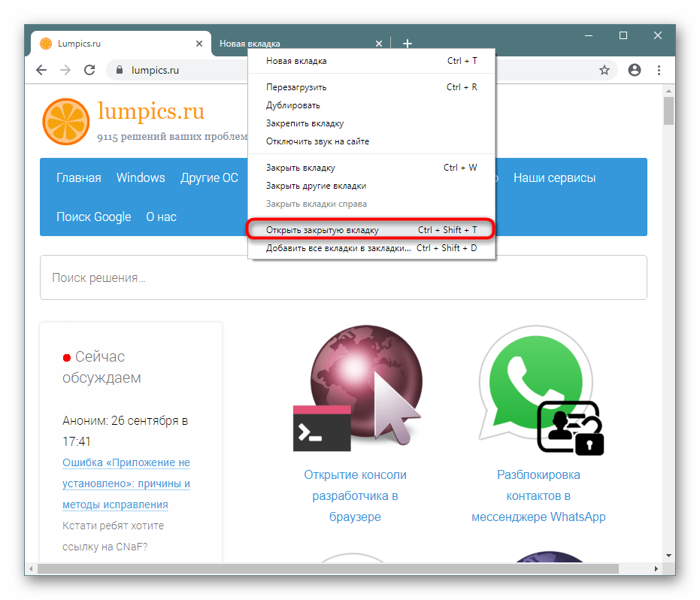This screenshot has width=700, height=600.
Task: Open Поиск Google navigation link
Action: [x=94, y=217]
